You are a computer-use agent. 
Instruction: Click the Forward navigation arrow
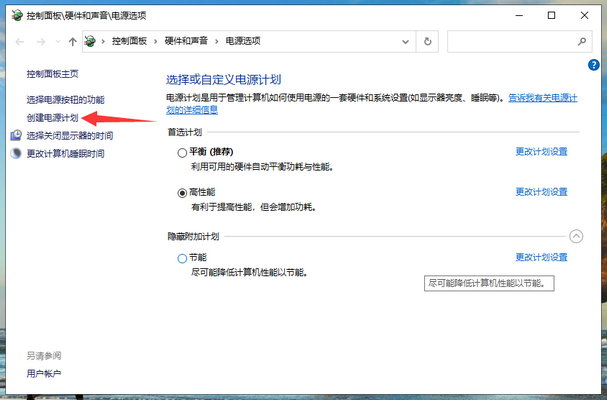41,41
